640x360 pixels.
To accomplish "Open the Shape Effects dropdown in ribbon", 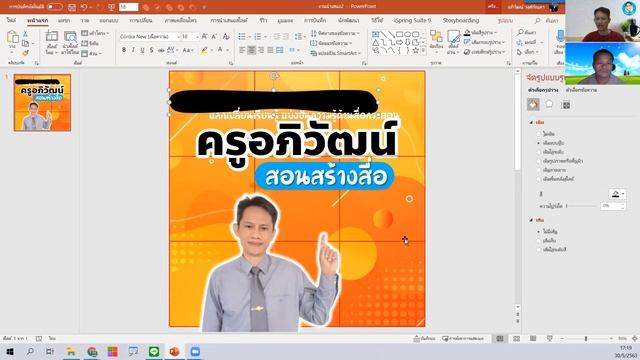I will [485, 52].
